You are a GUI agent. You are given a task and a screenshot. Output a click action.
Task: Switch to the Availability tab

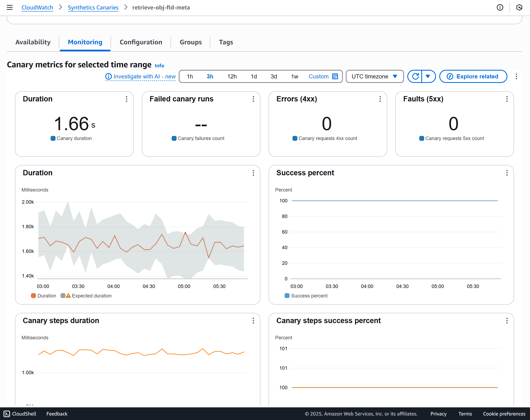click(33, 42)
